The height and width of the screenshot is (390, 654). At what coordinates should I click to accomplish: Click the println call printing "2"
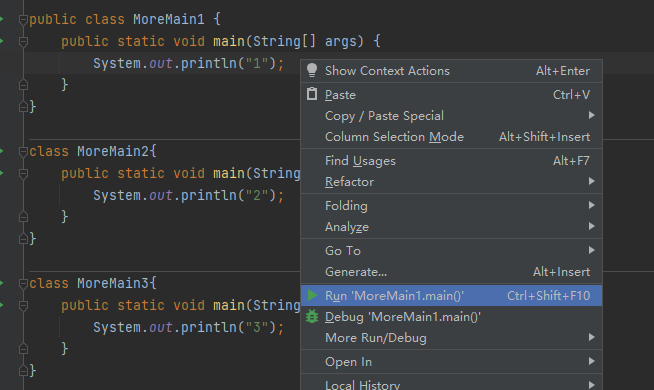tap(209, 195)
